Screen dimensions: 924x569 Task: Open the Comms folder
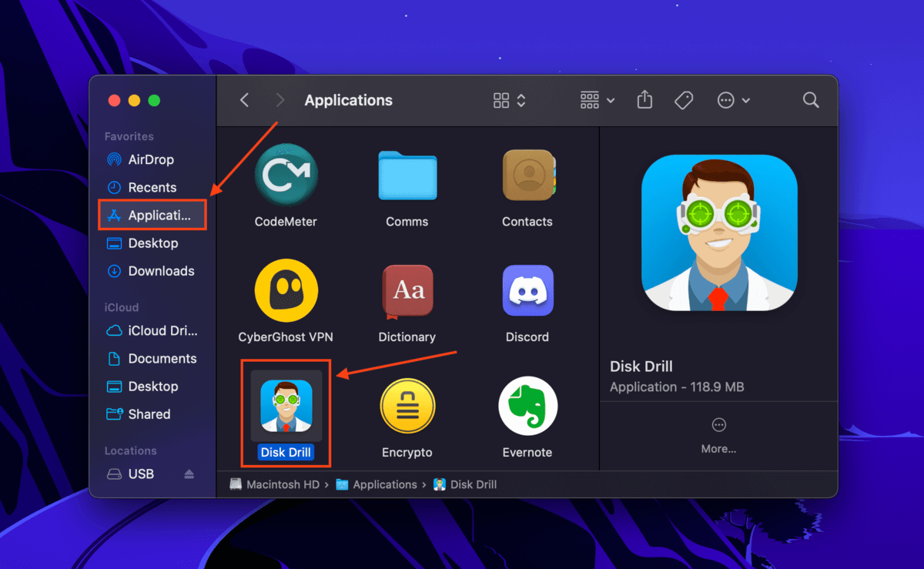point(407,176)
